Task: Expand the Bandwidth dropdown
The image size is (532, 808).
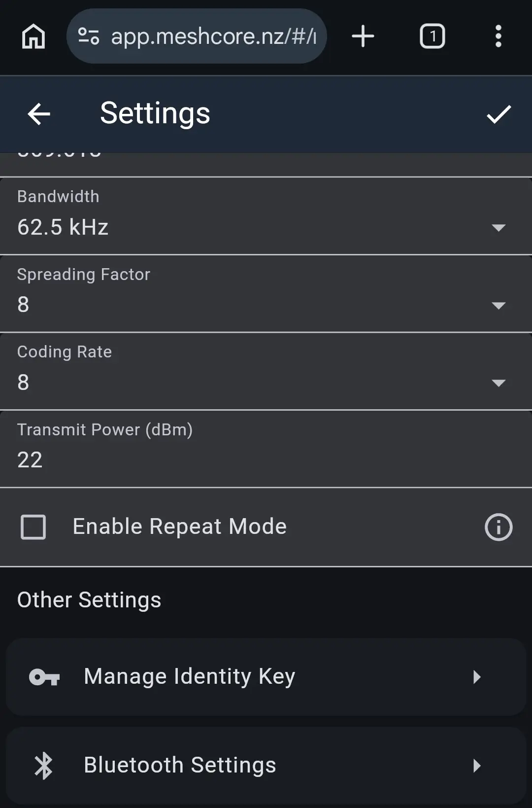Action: [x=499, y=227]
